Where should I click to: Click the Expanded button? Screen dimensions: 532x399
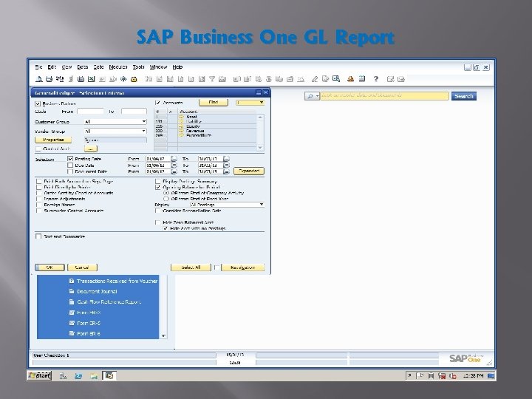249,171
